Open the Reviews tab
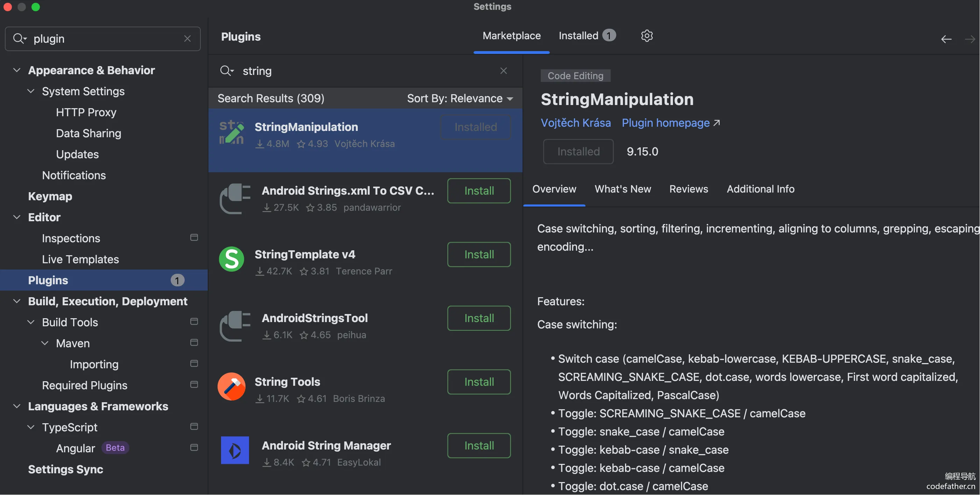This screenshot has height=495, width=980. [689, 189]
